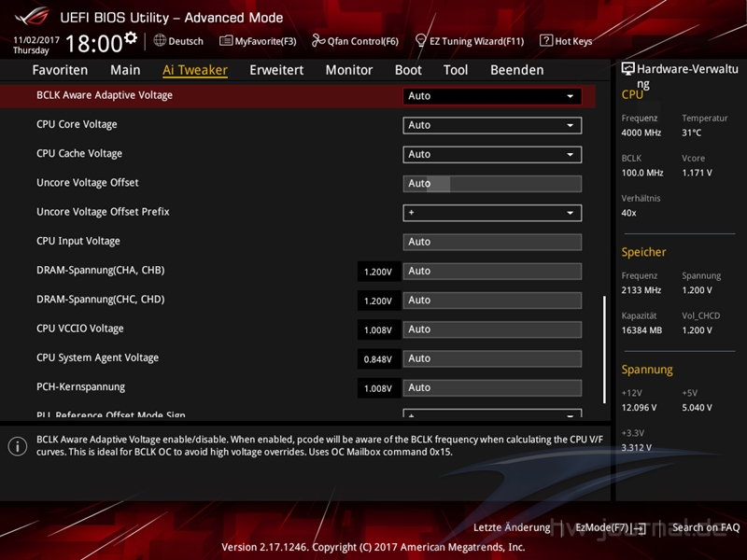Open the Tool tab
Image resolution: width=747 pixels, height=560 pixels.
point(456,70)
